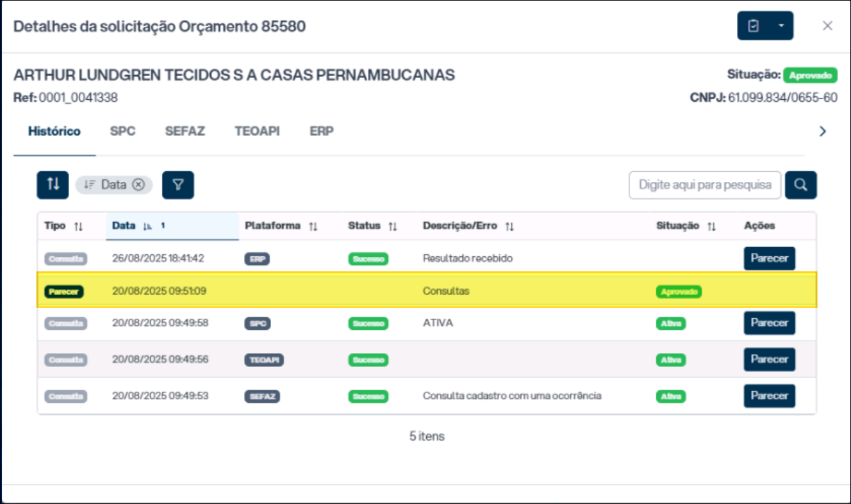Click the ERP platform badge

[x=257, y=259]
